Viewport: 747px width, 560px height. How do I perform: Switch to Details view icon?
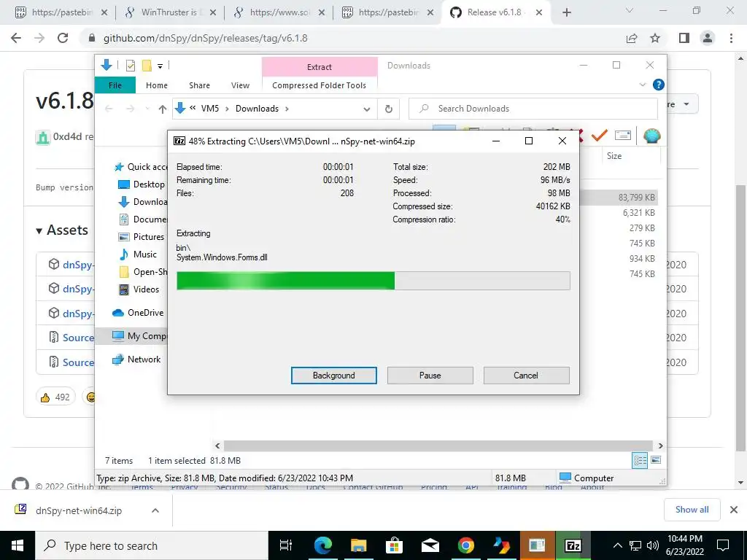(x=640, y=460)
